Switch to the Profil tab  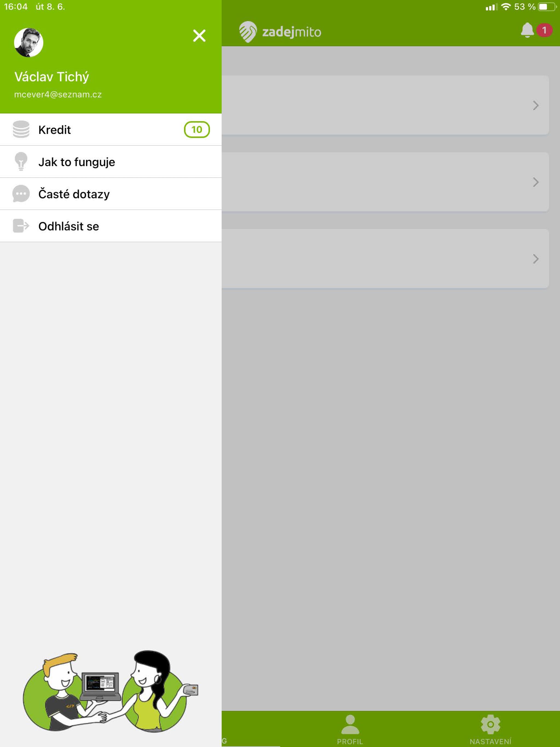click(350, 730)
